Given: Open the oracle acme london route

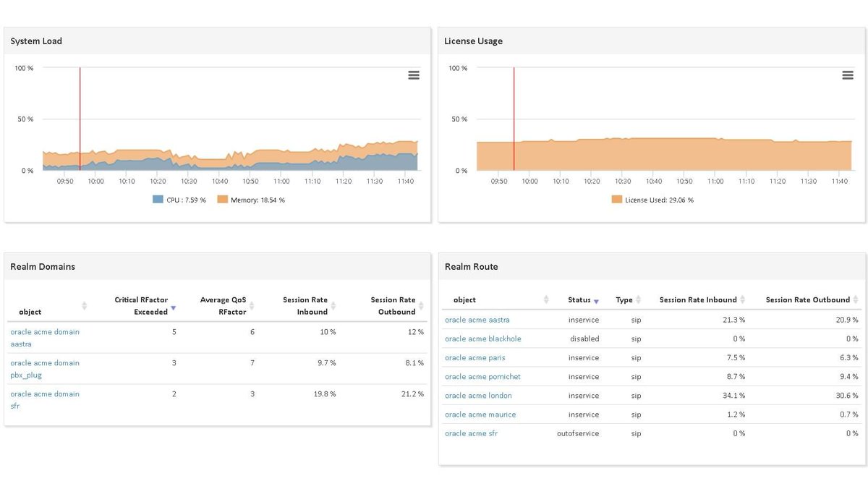Looking at the screenshot, I should [x=477, y=395].
